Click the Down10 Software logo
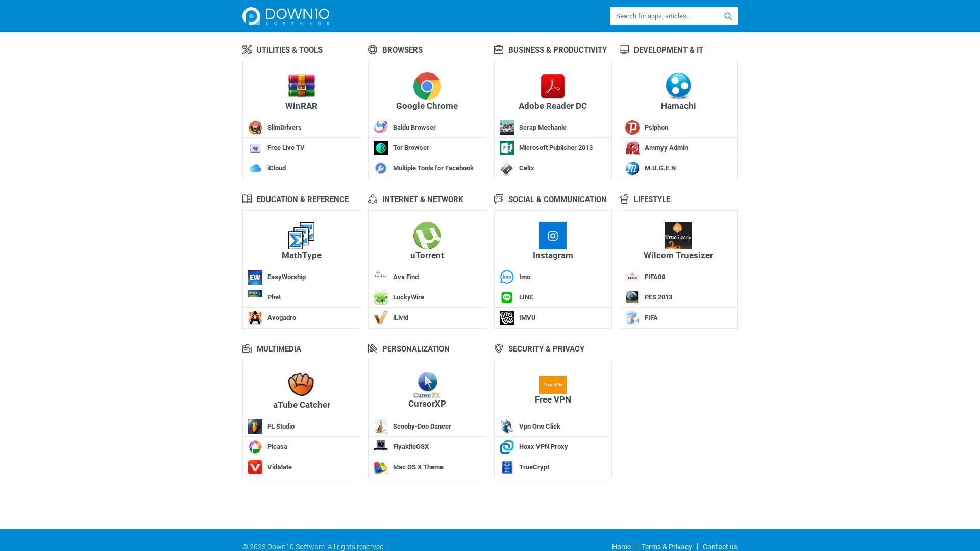Viewport: 980px width, 551px height. (x=286, y=16)
